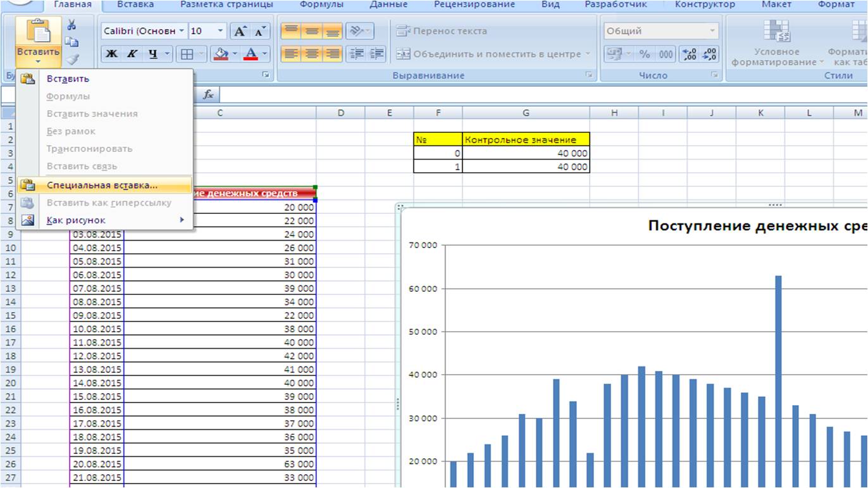Click the insert function fx icon
Image resolution: width=868 pixels, height=488 pixels.
click(208, 95)
